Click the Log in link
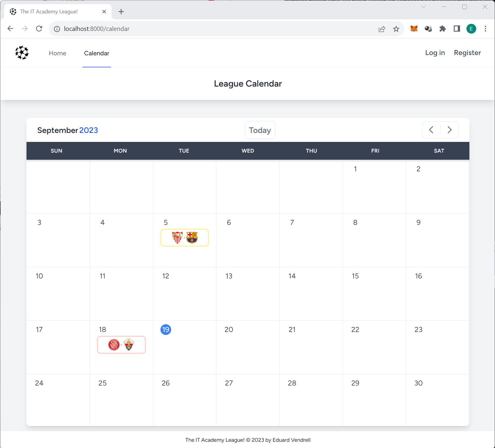Screen dimensions: 495x448 [x=435, y=53]
